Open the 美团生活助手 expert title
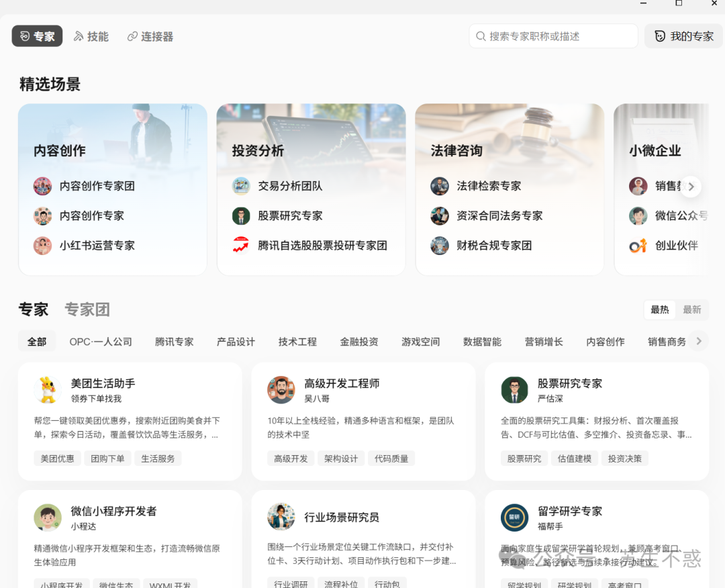725x588 pixels. [103, 383]
